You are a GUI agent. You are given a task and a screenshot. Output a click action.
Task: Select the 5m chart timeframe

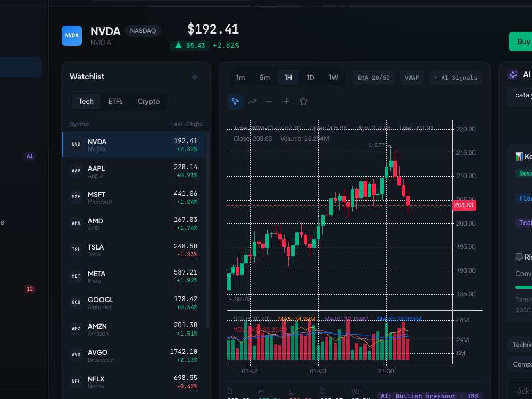264,78
